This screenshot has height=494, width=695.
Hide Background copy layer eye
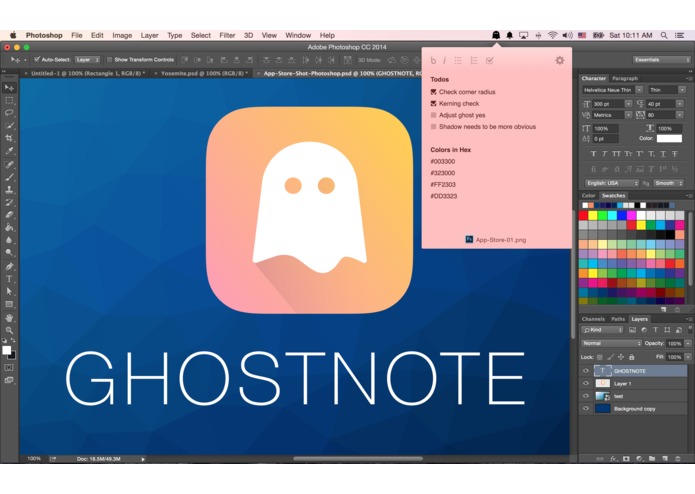click(x=586, y=408)
